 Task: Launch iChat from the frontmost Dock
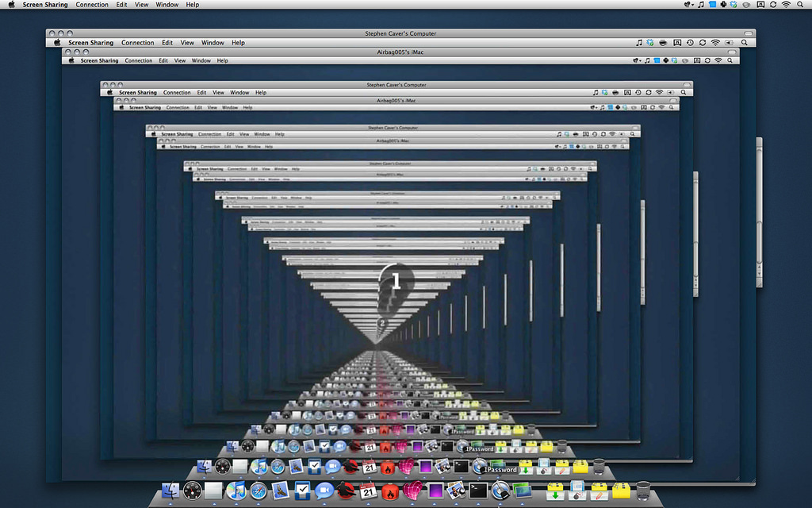[x=324, y=491]
